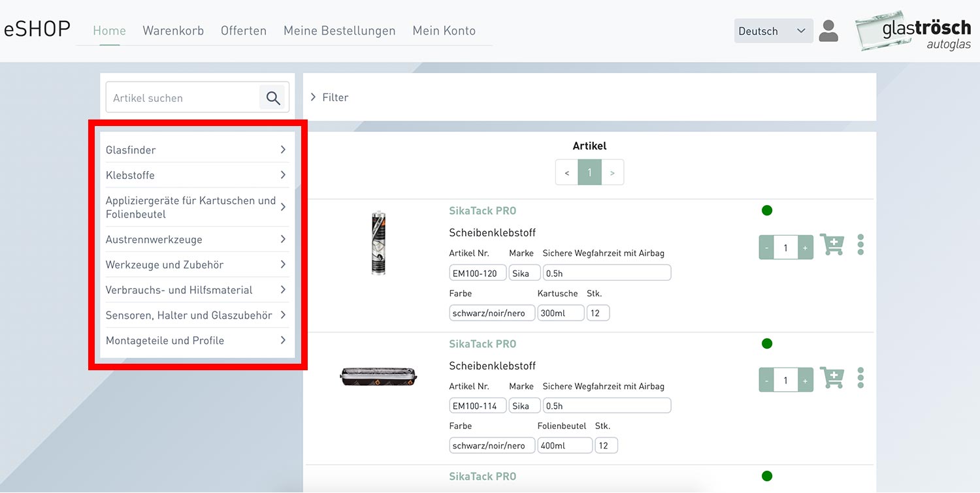The height and width of the screenshot is (493, 980).
Task: Click quantity field for EM100-120
Action: (786, 247)
